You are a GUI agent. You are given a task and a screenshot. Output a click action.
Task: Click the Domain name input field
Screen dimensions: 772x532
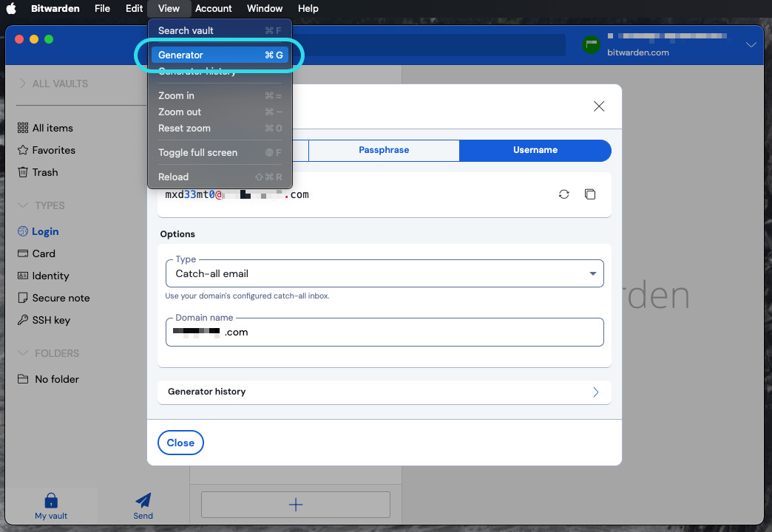coord(385,332)
